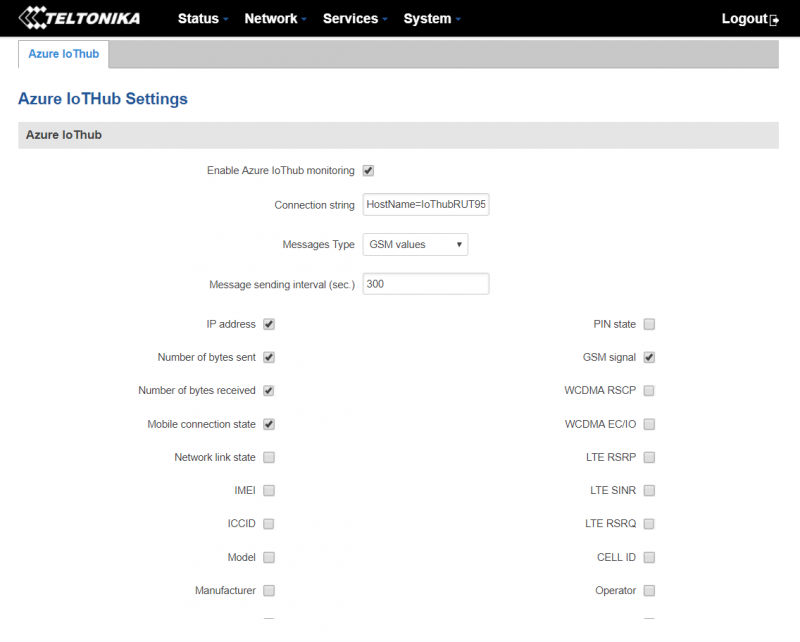Enable the PIN state checkbox
The image size is (800, 642).
649,324
